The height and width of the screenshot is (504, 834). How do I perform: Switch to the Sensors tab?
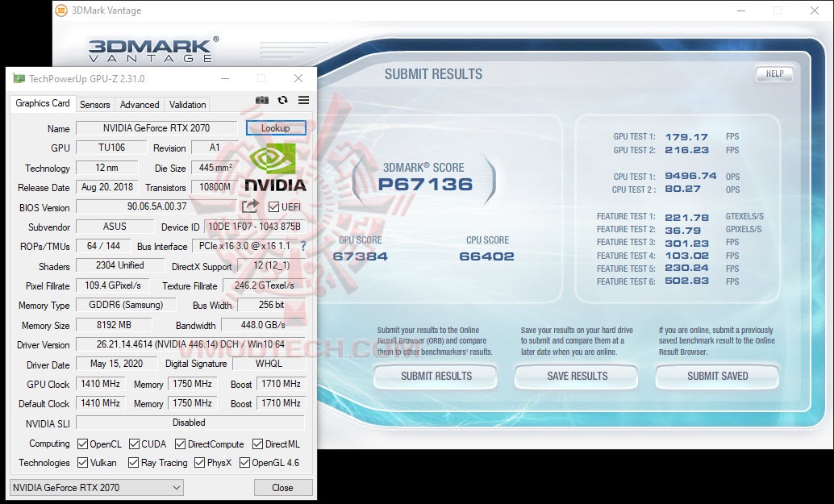94,105
